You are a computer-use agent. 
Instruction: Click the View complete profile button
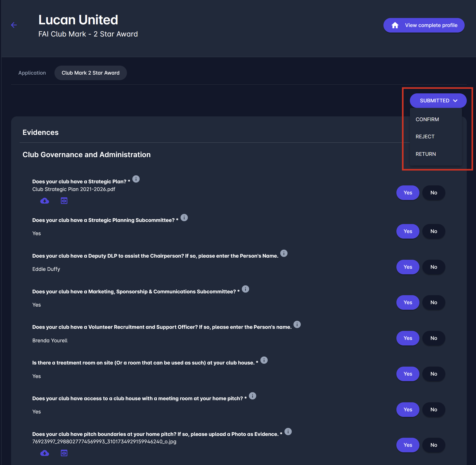(x=424, y=25)
